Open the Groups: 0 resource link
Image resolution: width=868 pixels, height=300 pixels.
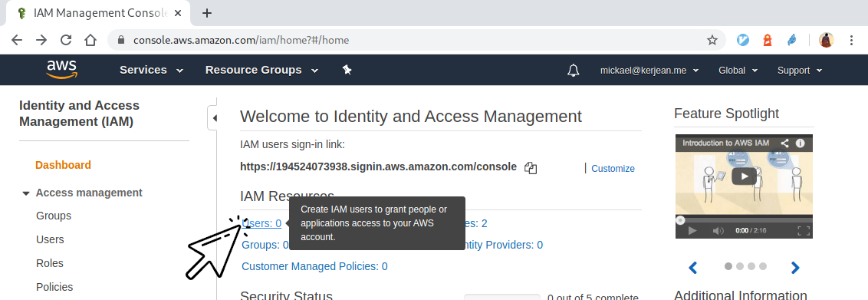coord(265,245)
